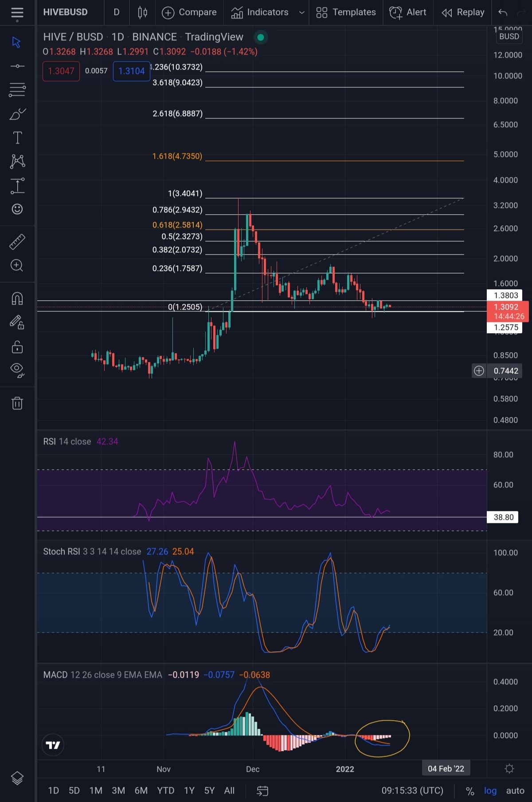Expand the favorite indicators dropdown arrow
Screen dimensions: 532x802
302,12
